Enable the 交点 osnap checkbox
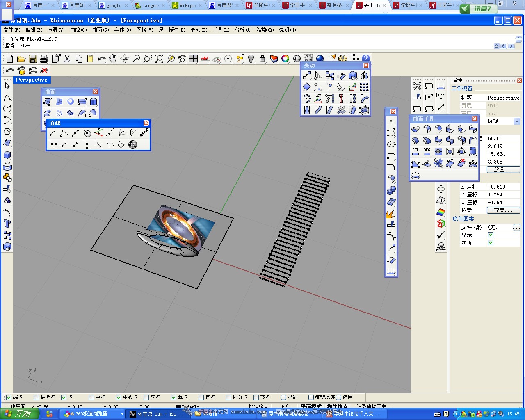Viewport: 525px width, 420px height. pos(146,397)
